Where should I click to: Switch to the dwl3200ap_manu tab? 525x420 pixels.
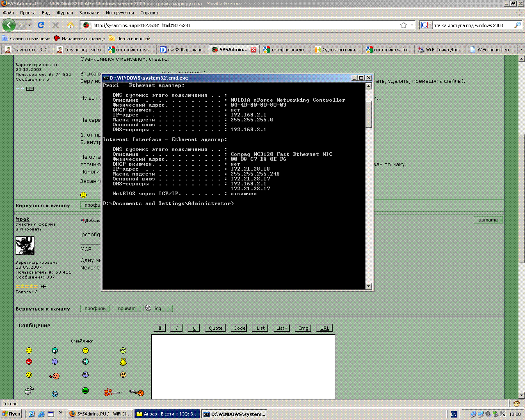182,50
